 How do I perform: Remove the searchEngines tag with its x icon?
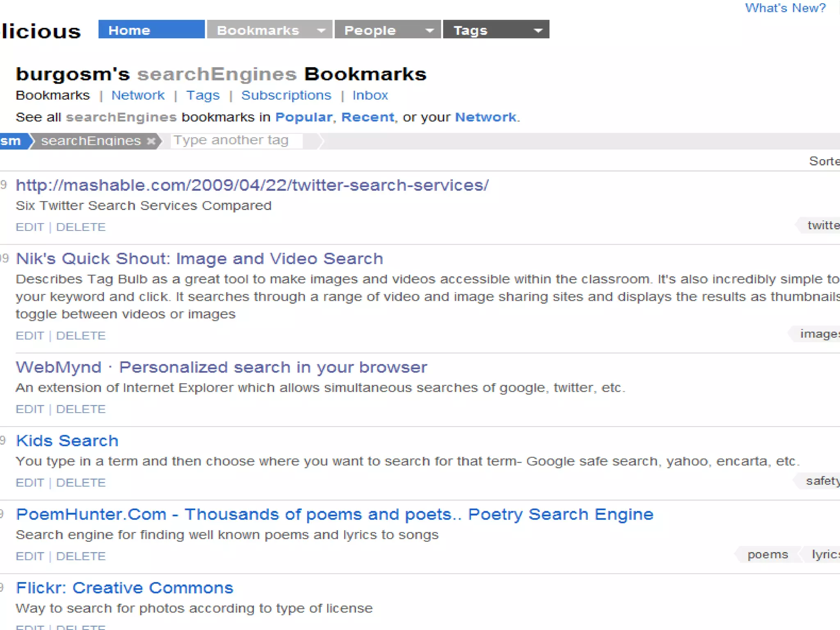[151, 141]
